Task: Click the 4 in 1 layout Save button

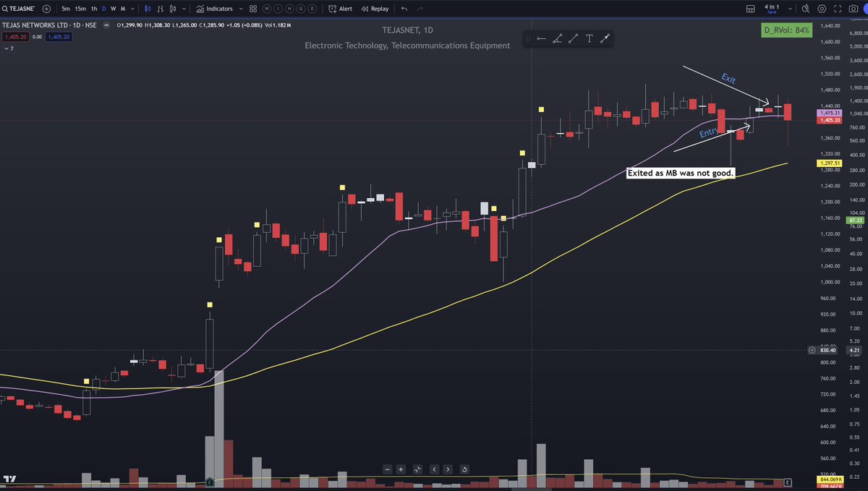Action: (x=772, y=9)
